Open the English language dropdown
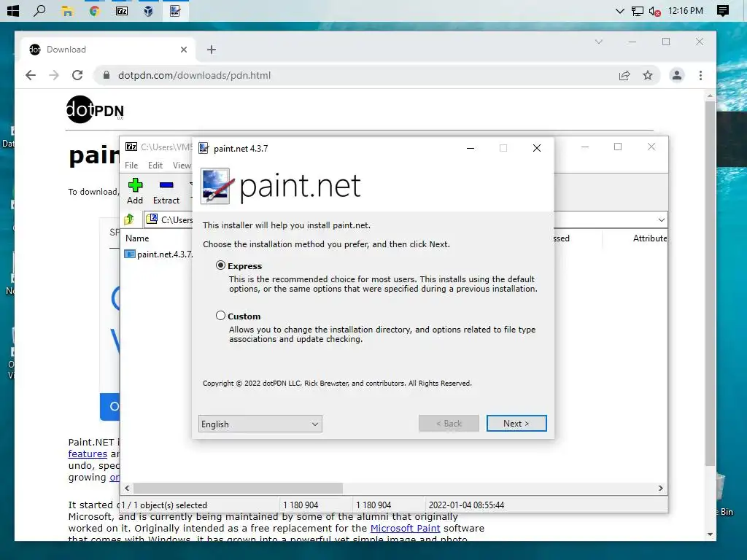This screenshot has width=747, height=560. click(x=260, y=424)
